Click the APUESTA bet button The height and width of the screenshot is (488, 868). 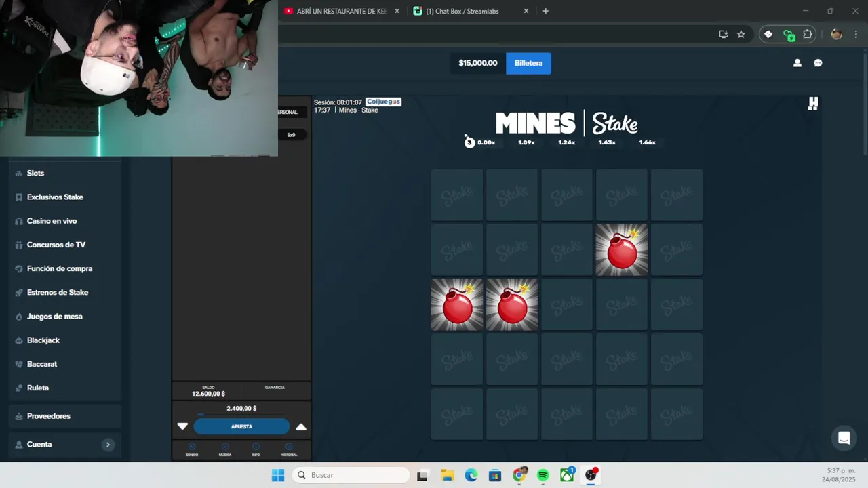(x=241, y=426)
